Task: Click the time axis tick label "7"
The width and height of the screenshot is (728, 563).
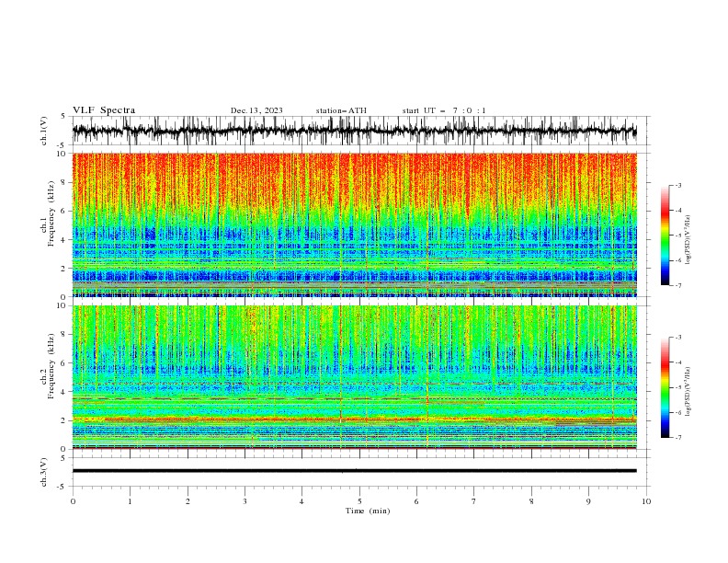Action: (x=474, y=501)
